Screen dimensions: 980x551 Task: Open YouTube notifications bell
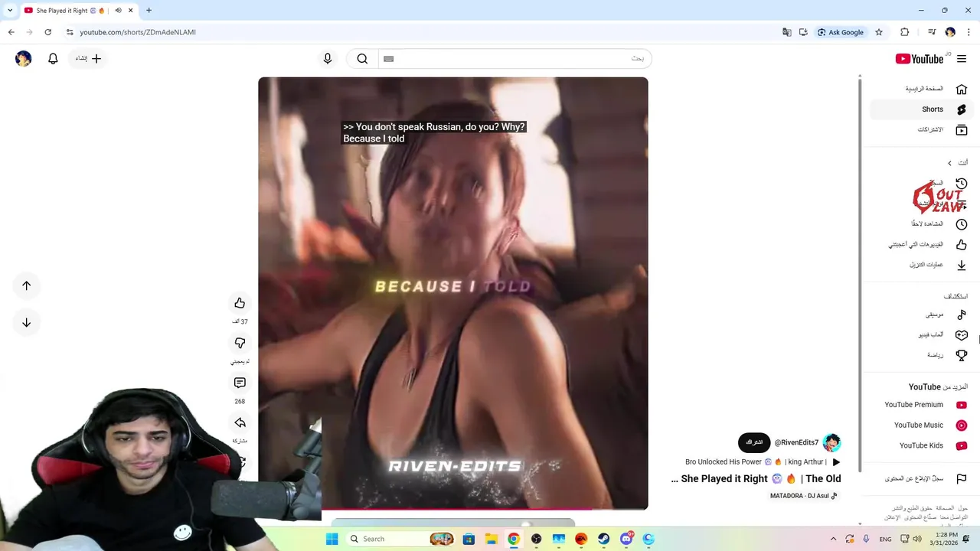(x=53, y=58)
